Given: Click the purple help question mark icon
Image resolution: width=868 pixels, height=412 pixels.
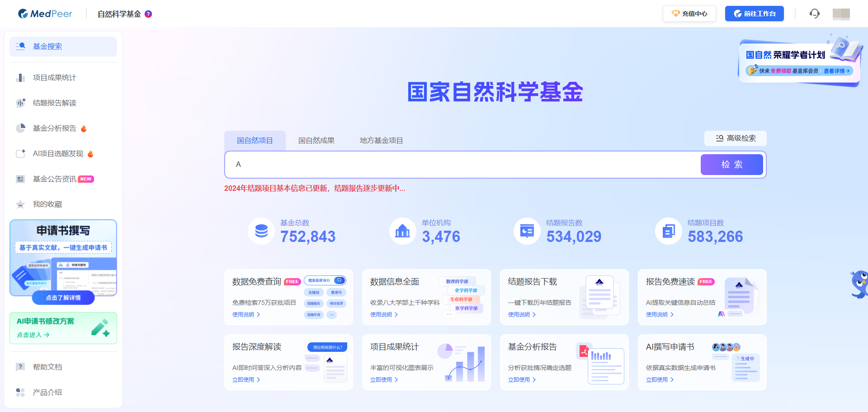Looking at the screenshot, I should pos(148,14).
